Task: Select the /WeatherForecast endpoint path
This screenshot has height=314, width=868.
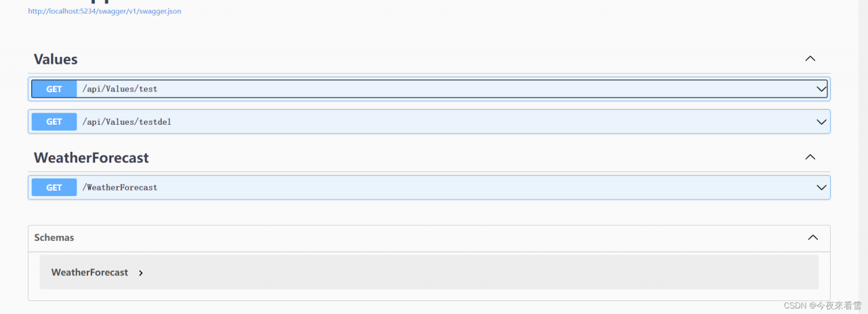Action: tap(120, 188)
